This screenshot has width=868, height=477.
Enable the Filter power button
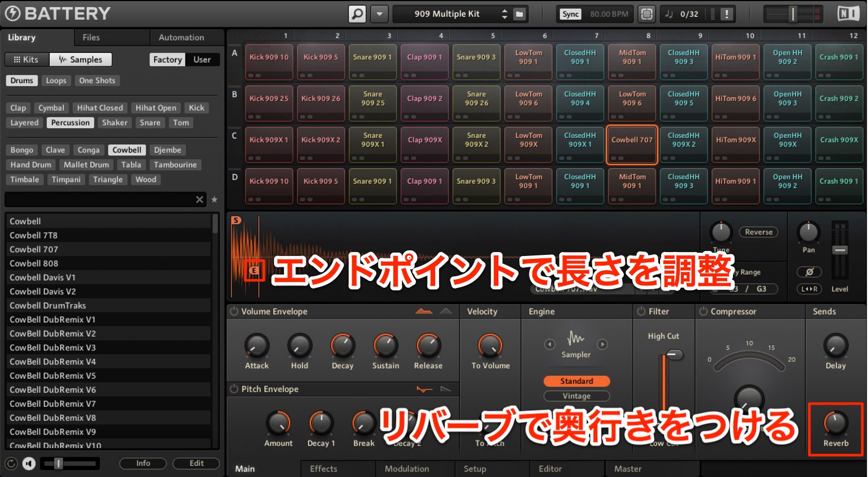pos(641,311)
